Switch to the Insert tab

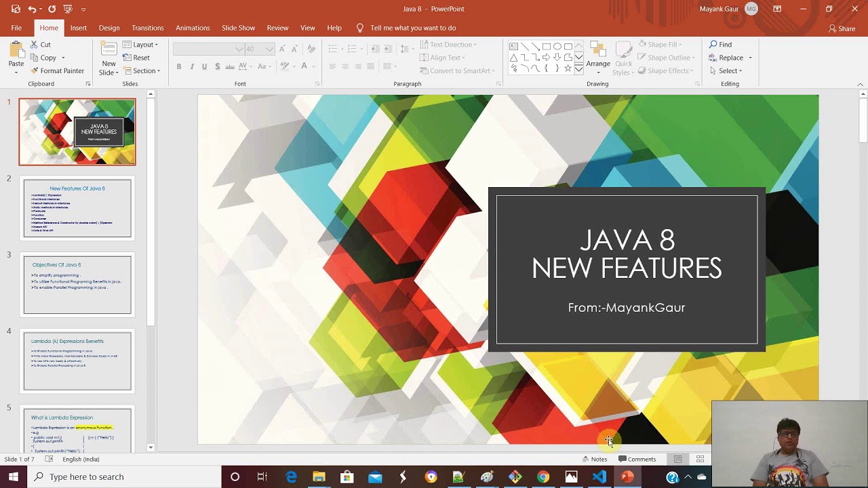pyautogui.click(x=79, y=28)
